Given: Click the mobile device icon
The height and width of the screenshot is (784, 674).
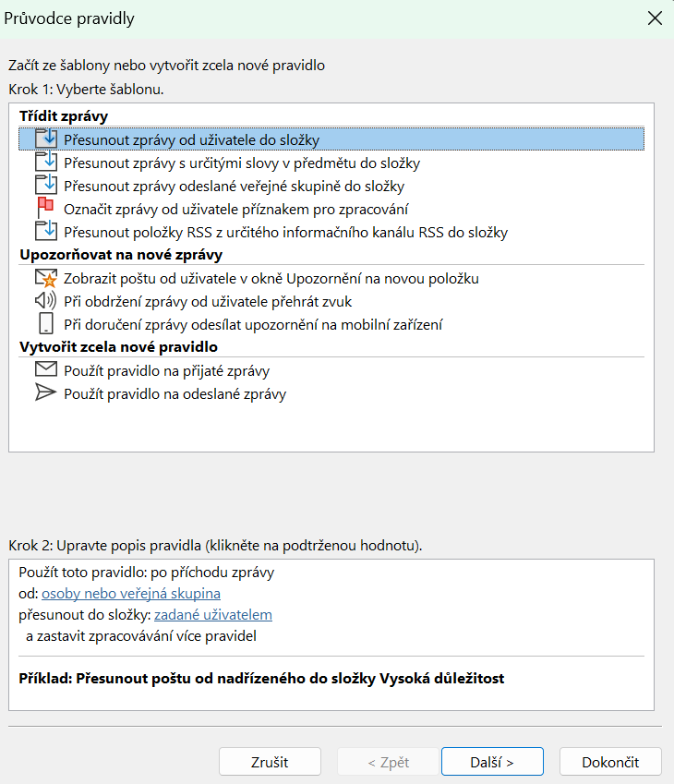Looking at the screenshot, I should [x=46, y=324].
